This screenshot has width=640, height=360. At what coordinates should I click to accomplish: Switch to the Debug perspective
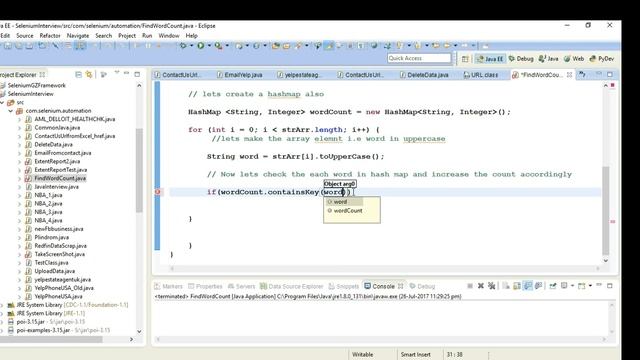(x=521, y=59)
